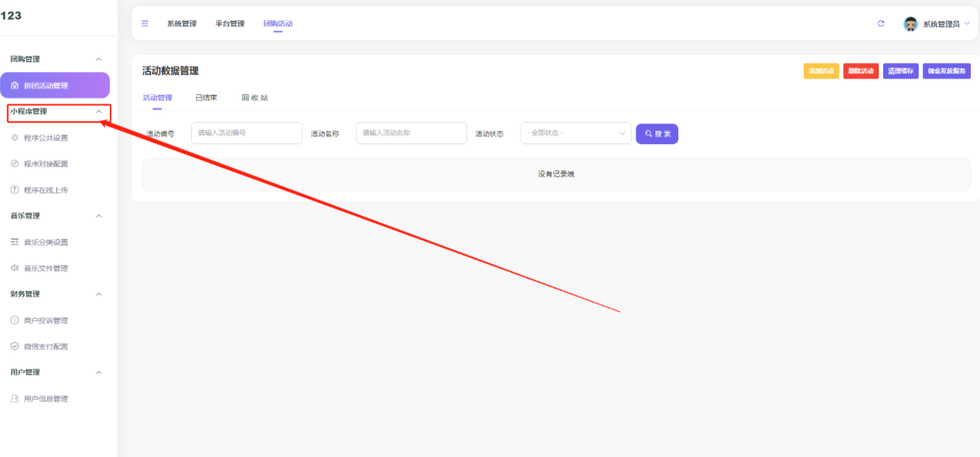Click the gear icon beside 程序公共设置
The width and height of the screenshot is (980, 457).
[x=14, y=138]
